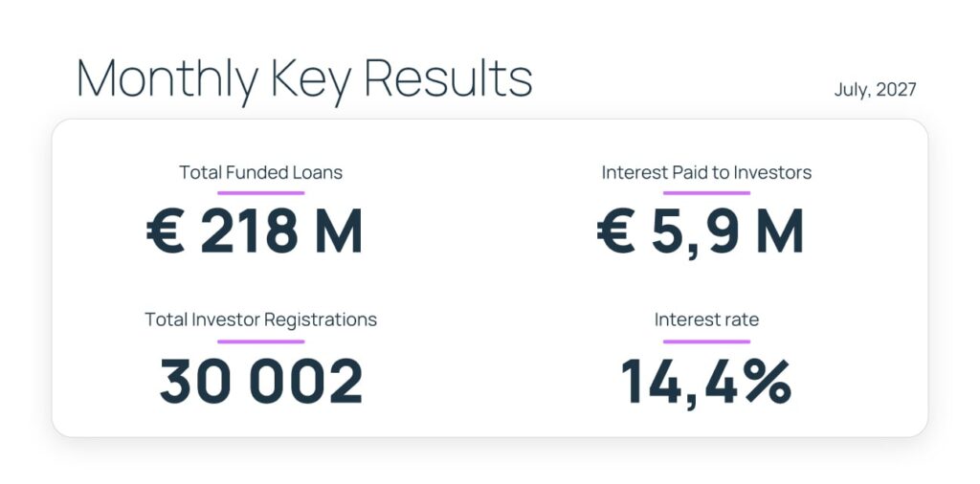Select the July, 2027 date label
This screenshot has height=484, width=980.
875,90
